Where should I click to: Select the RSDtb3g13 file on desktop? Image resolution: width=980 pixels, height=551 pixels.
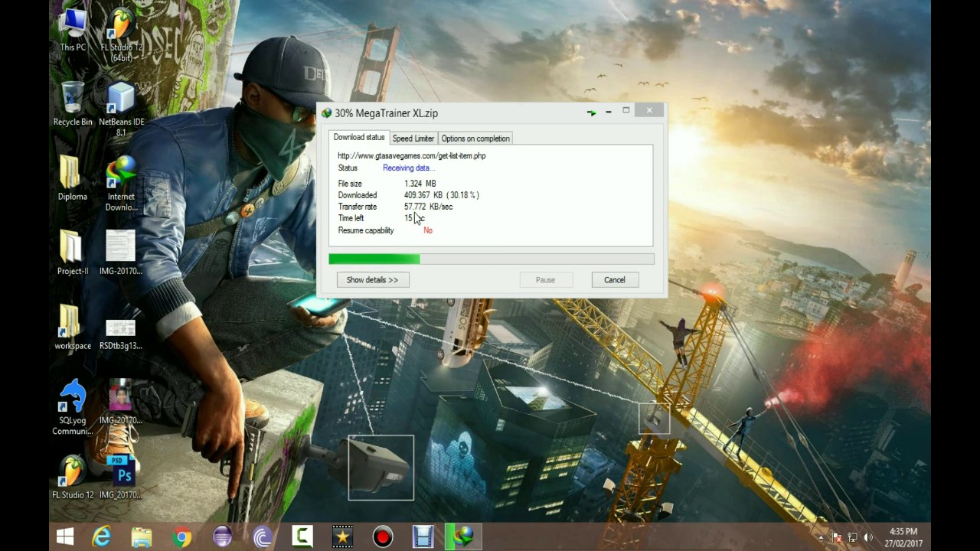(x=121, y=334)
